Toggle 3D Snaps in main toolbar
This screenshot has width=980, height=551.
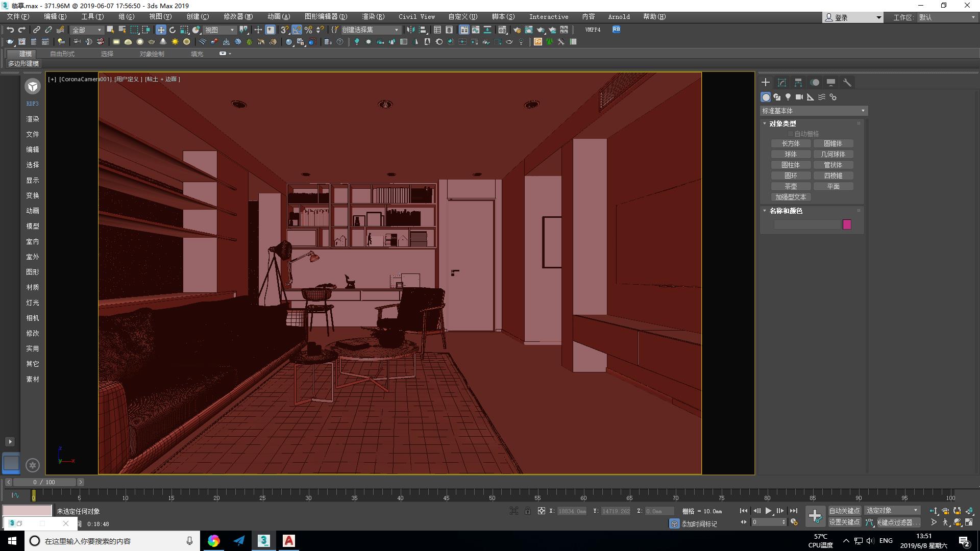tap(285, 30)
